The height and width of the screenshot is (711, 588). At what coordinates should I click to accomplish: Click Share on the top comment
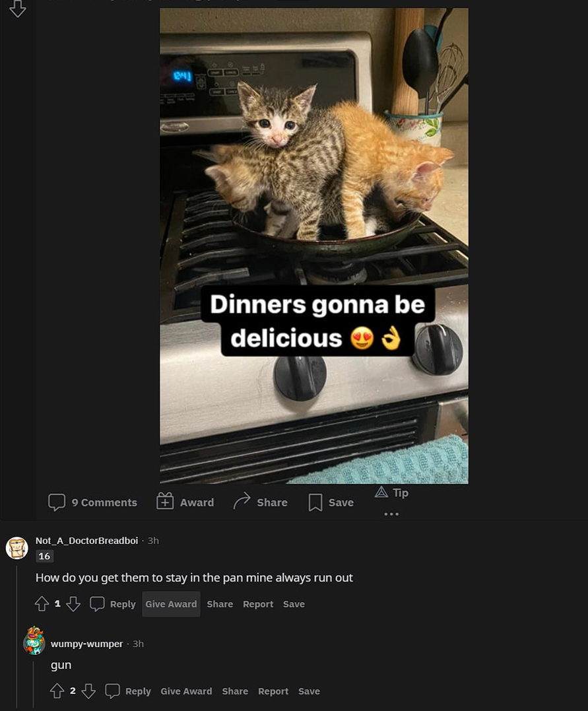[219, 603]
